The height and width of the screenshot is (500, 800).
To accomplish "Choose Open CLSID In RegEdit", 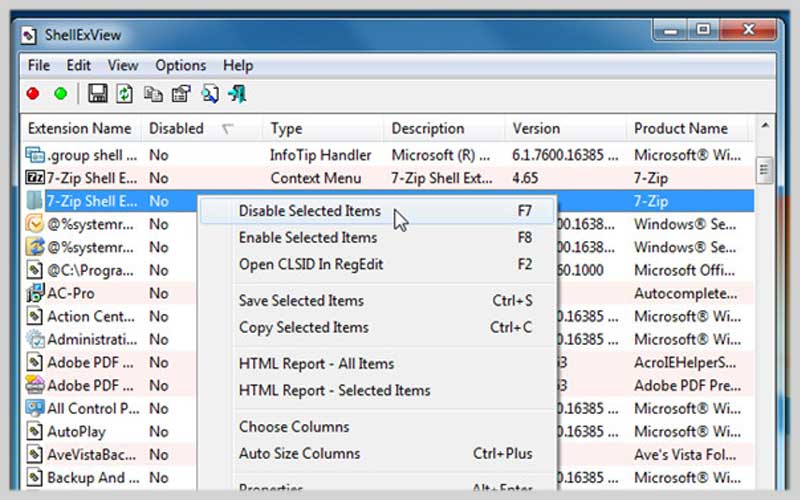I will (x=377, y=264).
